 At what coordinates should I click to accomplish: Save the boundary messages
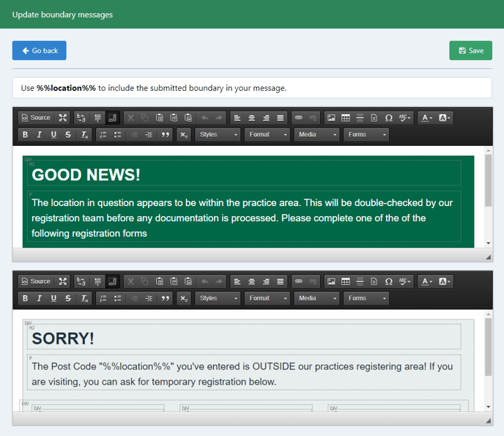click(x=470, y=51)
